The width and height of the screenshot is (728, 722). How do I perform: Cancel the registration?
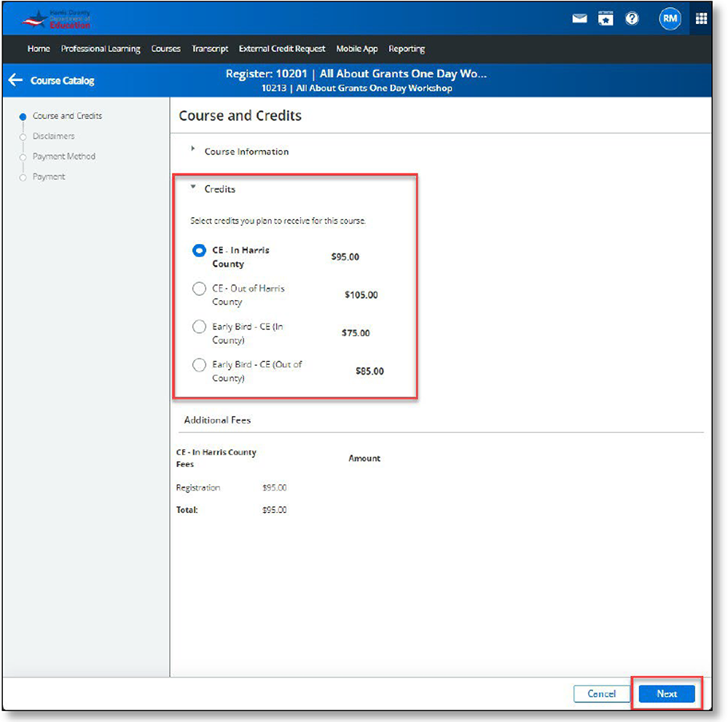point(601,694)
